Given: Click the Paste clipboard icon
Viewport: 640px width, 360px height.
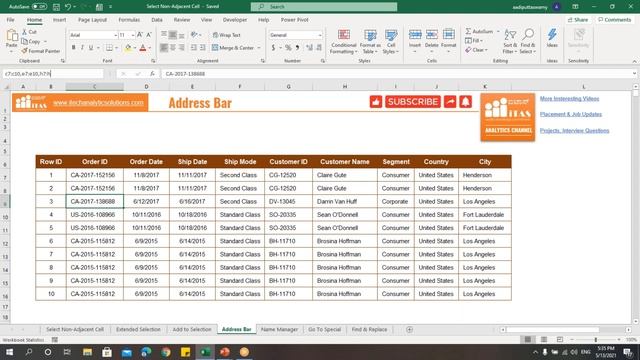Looking at the screenshot, I should (x=11, y=37).
